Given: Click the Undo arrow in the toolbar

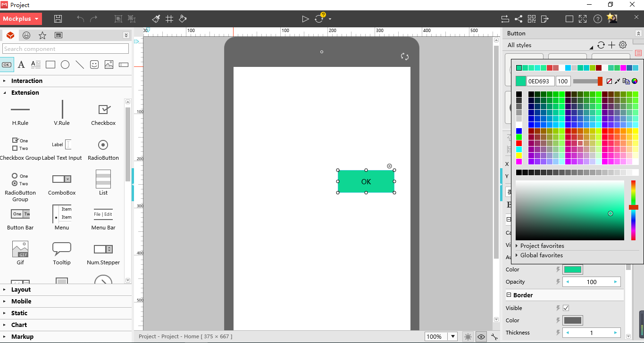Looking at the screenshot, I should tap(81, 19).
